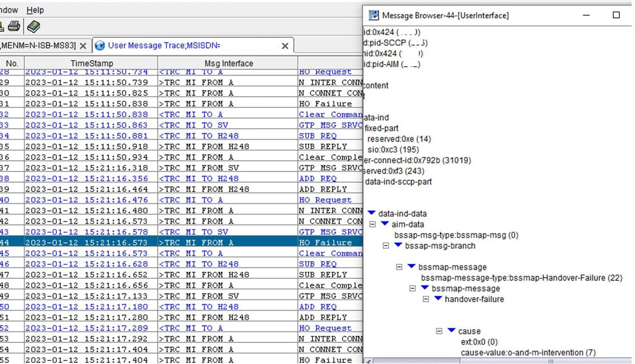635x364 pixels.
Task: Select the data-ind-sccp-part line
Action: (x=398, y=181)
